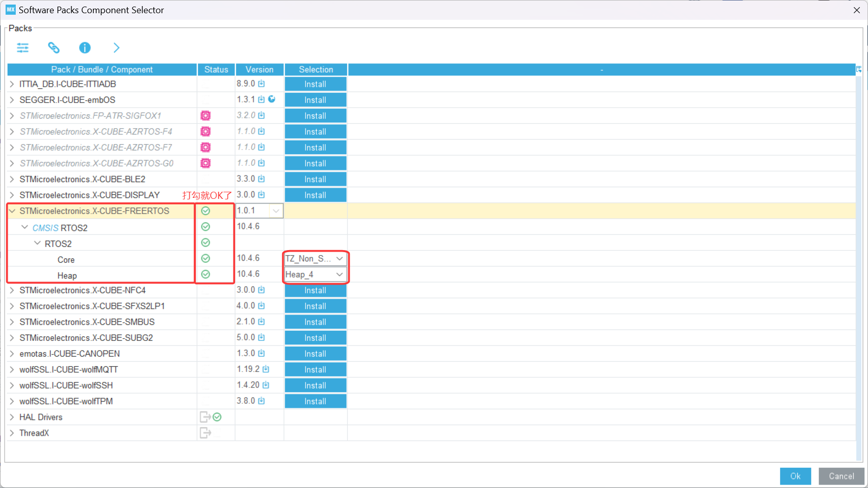Click the link chain icon in the Packs toolbar
Viewport: 868px width, 488px height.
tap(54, 48)
